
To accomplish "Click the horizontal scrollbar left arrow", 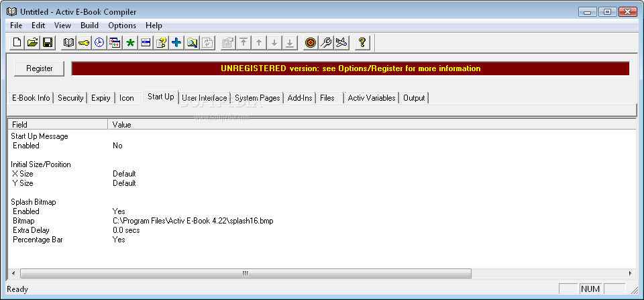I will coord(13,273).
